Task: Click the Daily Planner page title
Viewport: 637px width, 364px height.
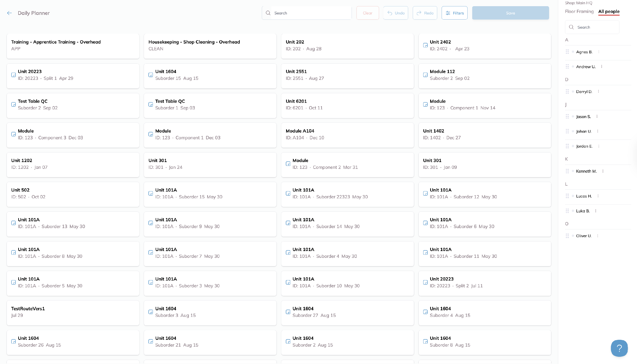Action: (34, 13)
